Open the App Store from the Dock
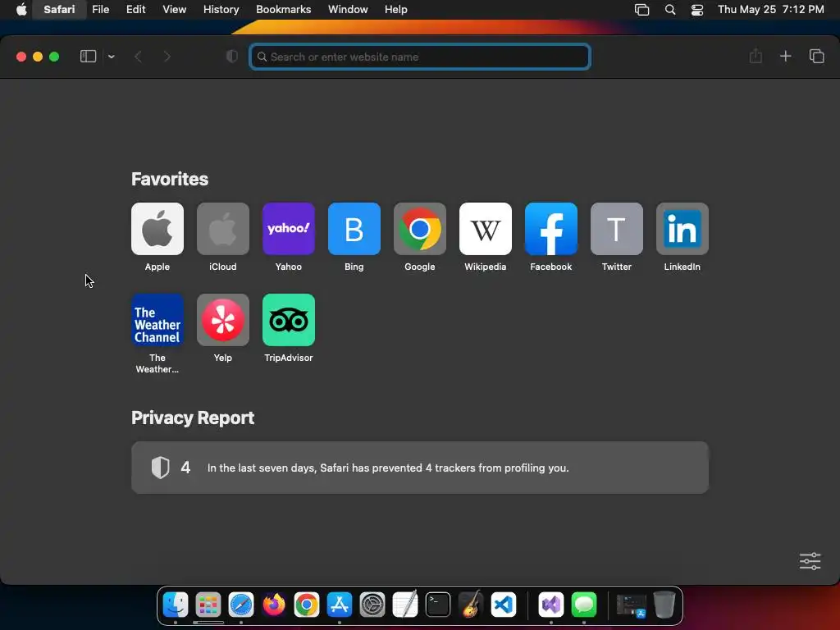 click(x=340, y=605)
